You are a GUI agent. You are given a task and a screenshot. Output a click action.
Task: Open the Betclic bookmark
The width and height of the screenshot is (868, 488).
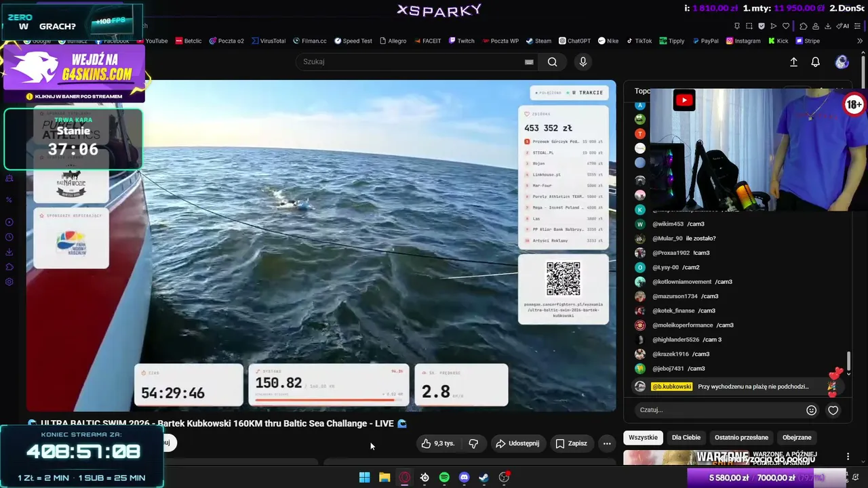point(189,41)
